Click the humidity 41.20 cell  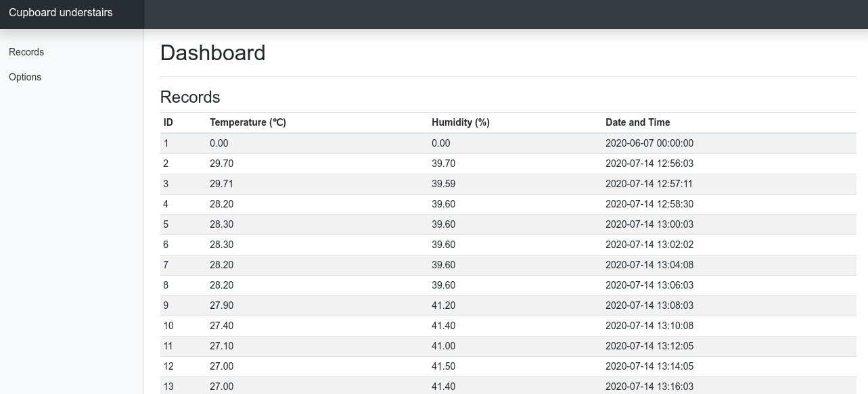tap(443, 305)
